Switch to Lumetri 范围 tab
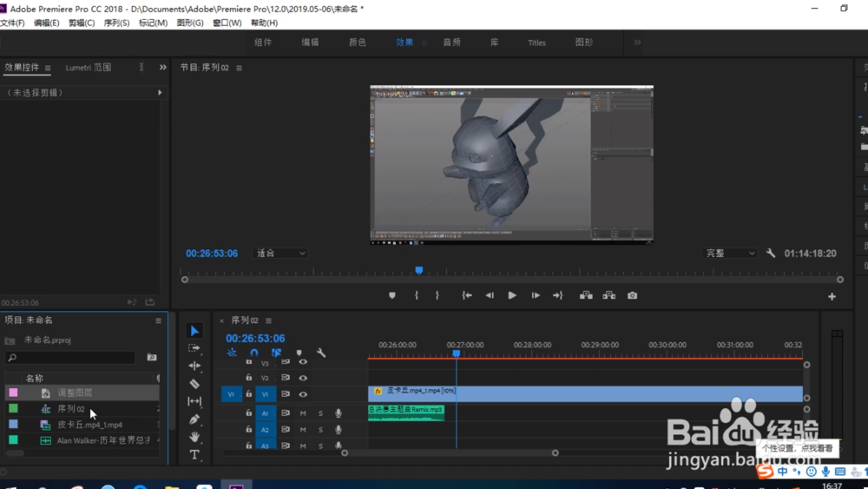The height and width of the screenshot is (489, 868). point(88,68)
